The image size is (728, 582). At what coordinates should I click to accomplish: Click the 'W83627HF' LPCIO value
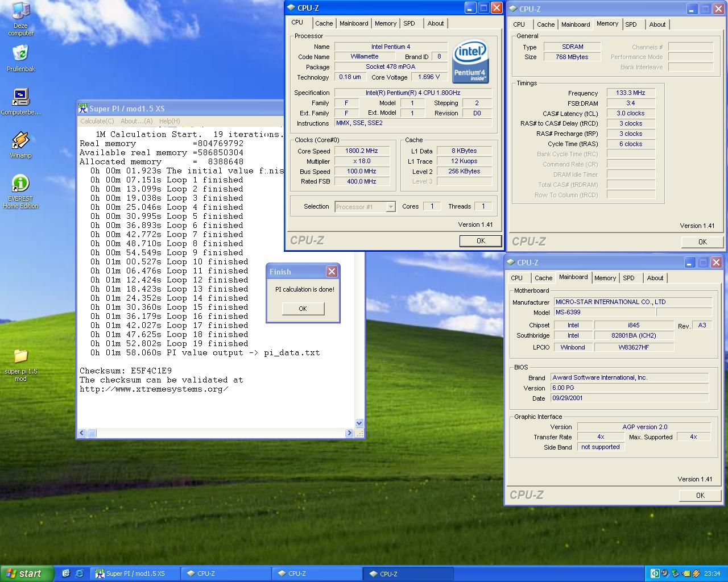634,347
